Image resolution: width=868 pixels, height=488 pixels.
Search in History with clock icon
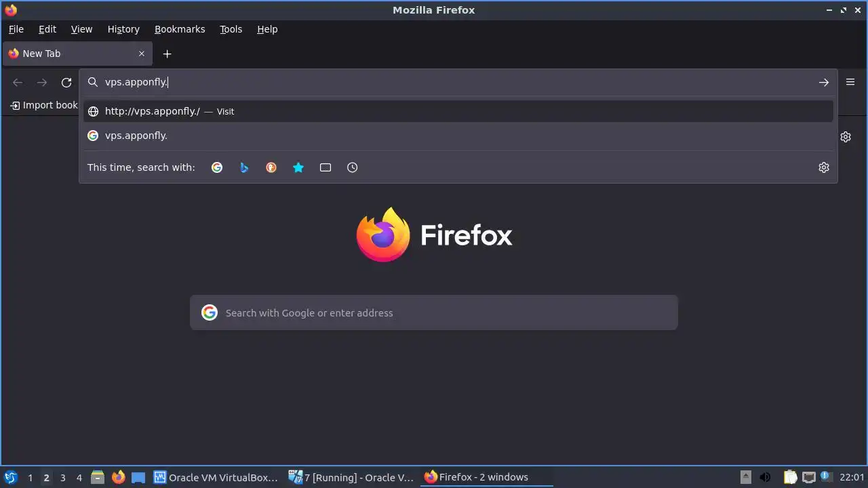(353, 167)
